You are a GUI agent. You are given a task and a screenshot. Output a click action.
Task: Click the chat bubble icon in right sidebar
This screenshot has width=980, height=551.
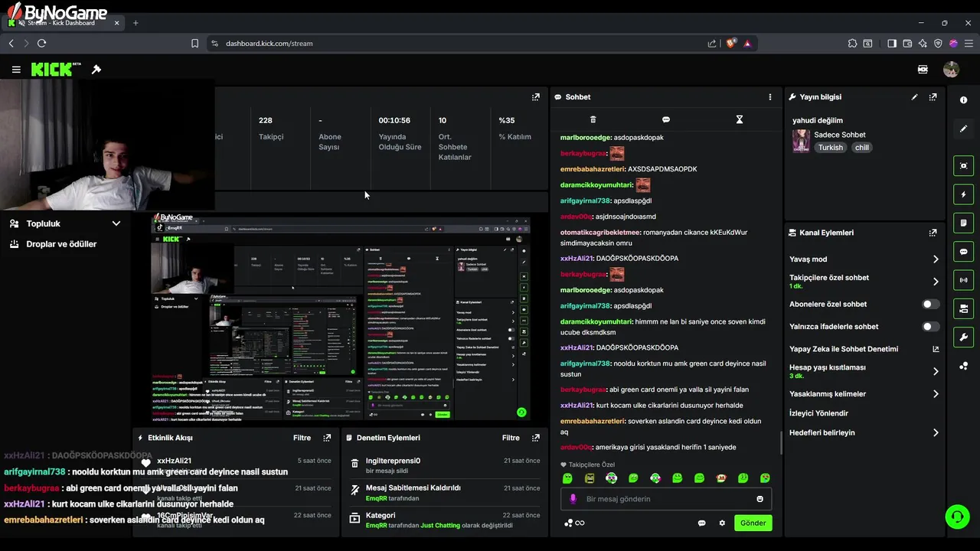pos(964,252)
